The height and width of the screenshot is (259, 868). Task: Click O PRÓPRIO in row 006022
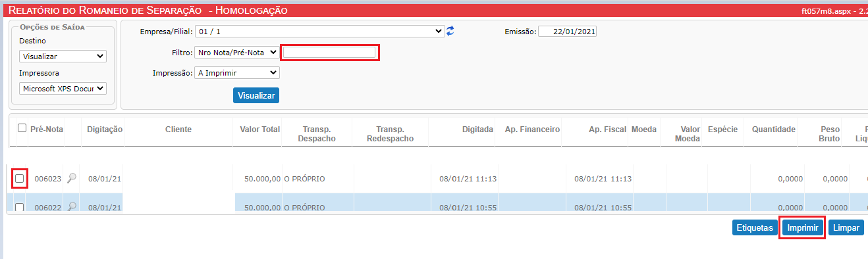coord(304,208)
